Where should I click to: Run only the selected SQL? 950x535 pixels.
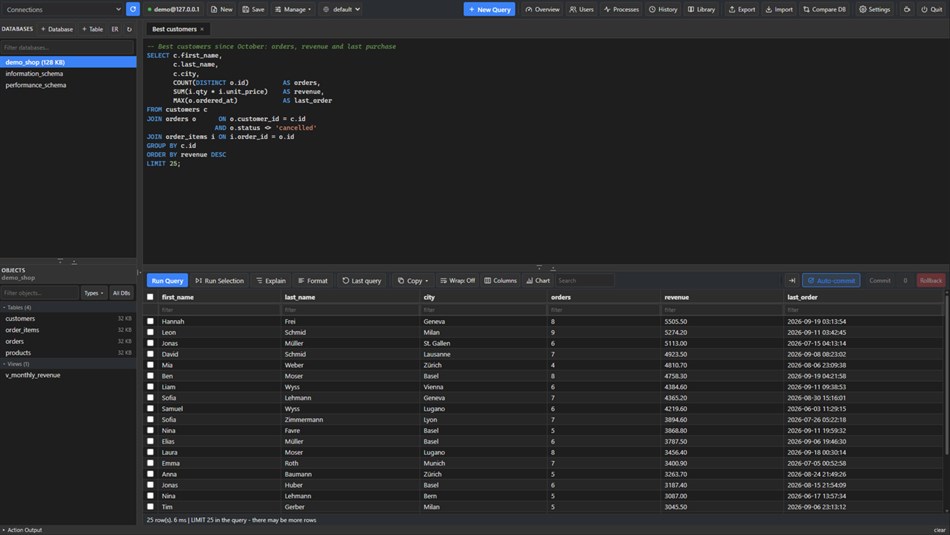(x=219, y=281)
